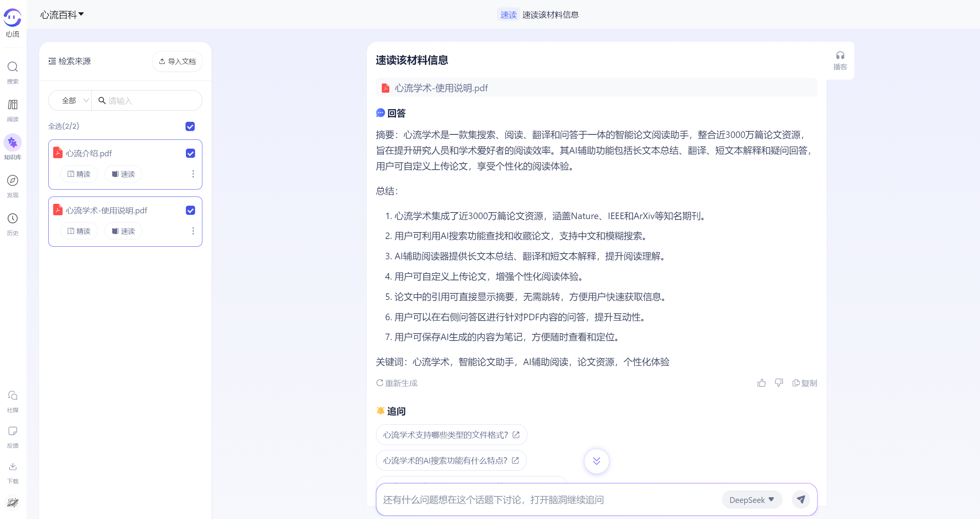Open the 发现 compass icon

[x=13, y=180]
